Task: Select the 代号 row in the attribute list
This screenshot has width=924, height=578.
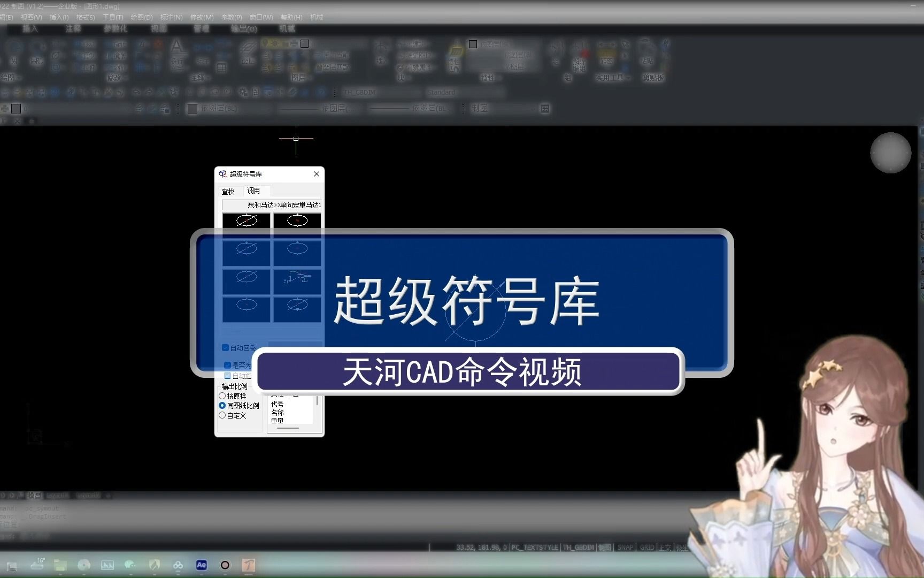Action: coord(277,404)
